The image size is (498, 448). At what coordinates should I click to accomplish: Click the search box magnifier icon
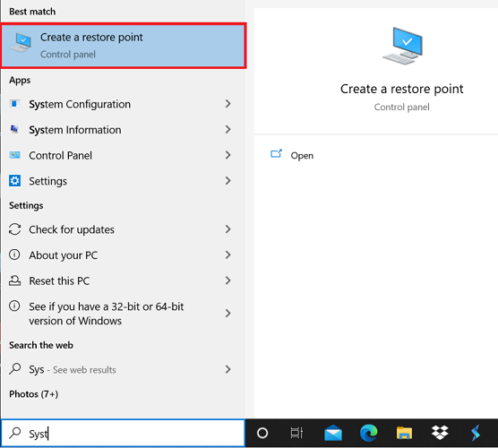click(x=15, y=433)
